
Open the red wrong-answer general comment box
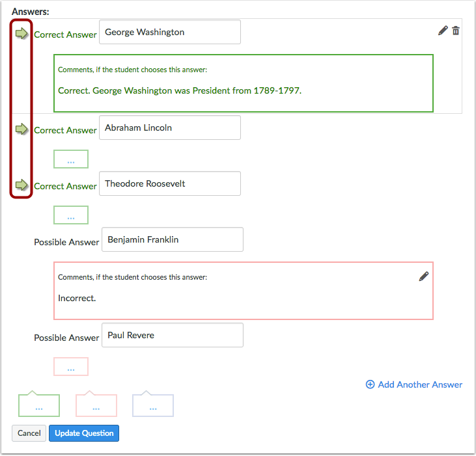coord(96,404)
